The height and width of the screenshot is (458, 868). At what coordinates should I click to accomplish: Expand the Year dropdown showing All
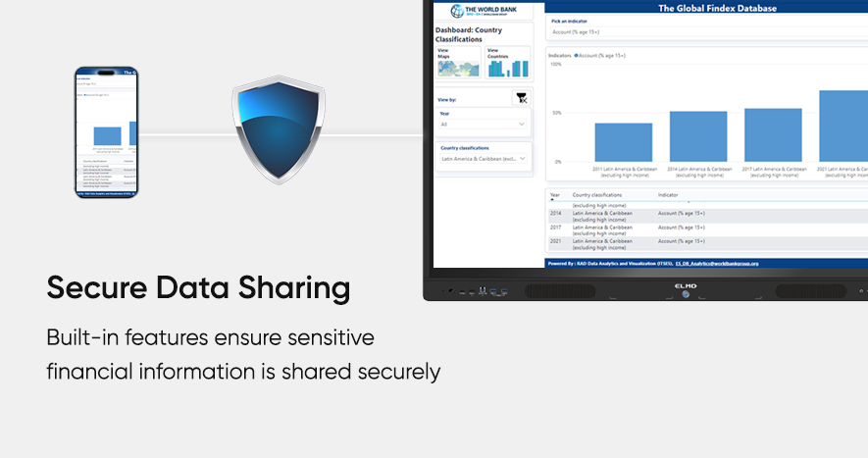click(x=483, y=125)
